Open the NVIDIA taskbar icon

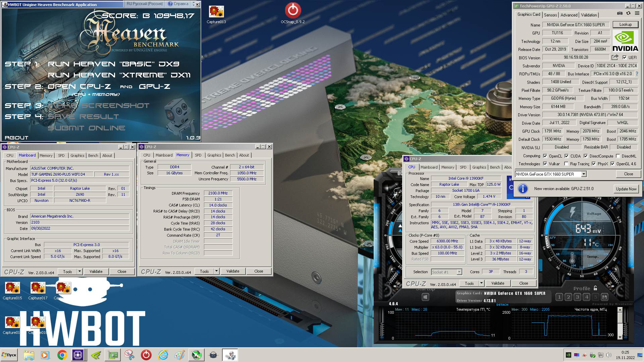96,355
